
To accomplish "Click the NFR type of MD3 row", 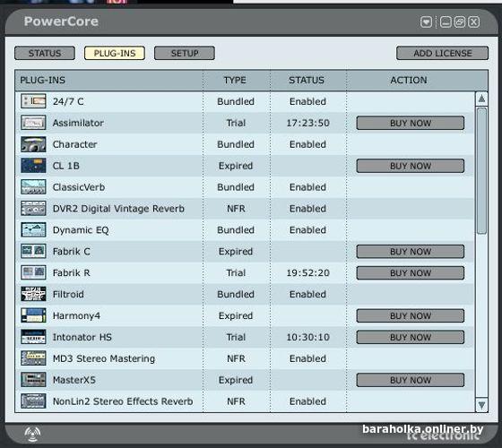I will click(236, 358).
